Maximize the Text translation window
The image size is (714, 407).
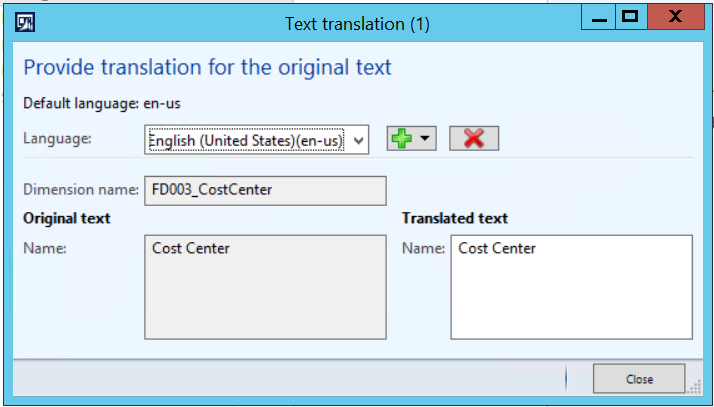pos(629,18)
